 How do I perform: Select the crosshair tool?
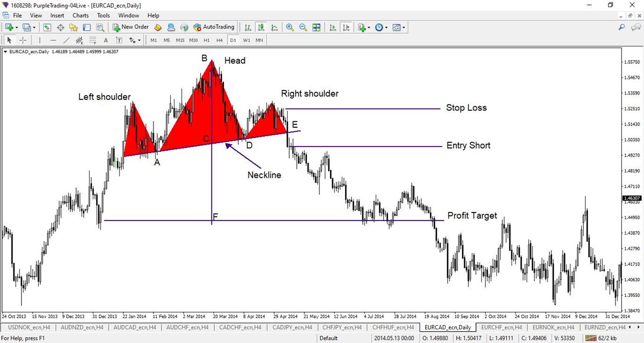[23, 40]
